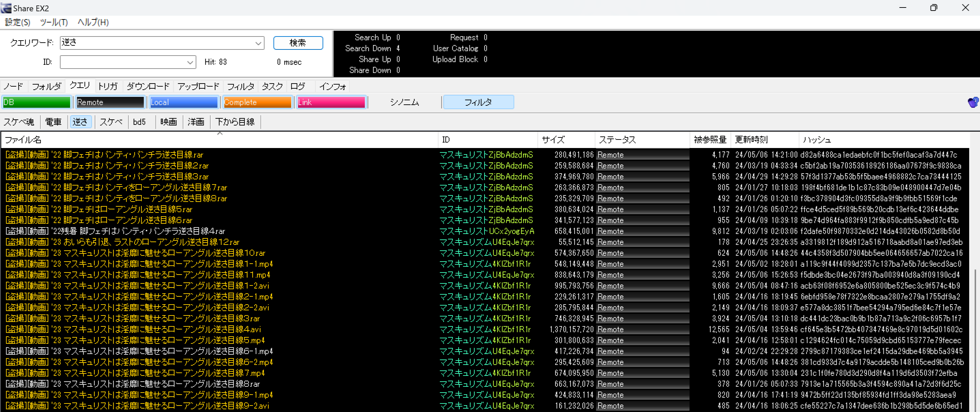Select the 映画 saved query tab
This screenshot has height=412, width=980.
(168, 122)
